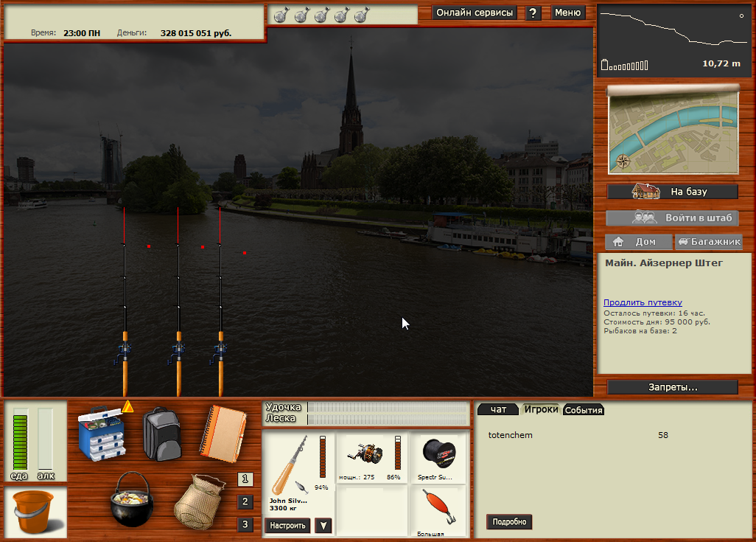Viewport: 756px width, 542px height.
Task: Click the Удочка tension bar
Action: [x=388, y=407]
